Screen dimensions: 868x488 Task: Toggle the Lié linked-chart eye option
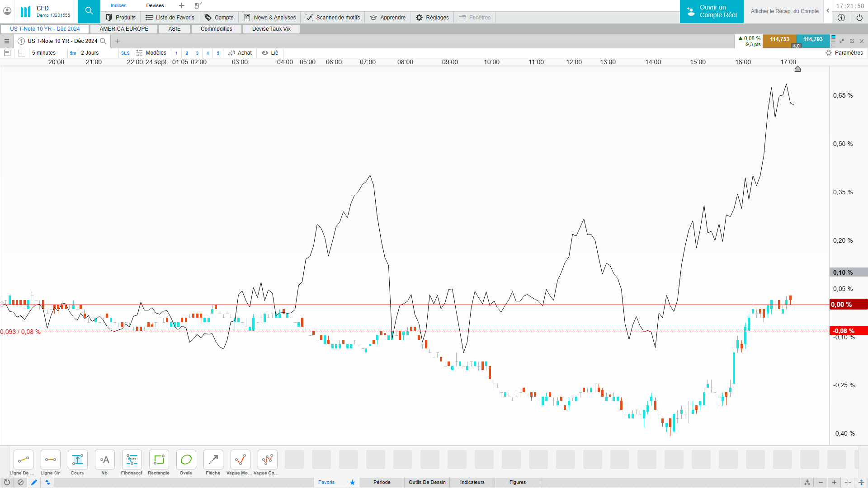pyautogui.click(x=270, y=53)
